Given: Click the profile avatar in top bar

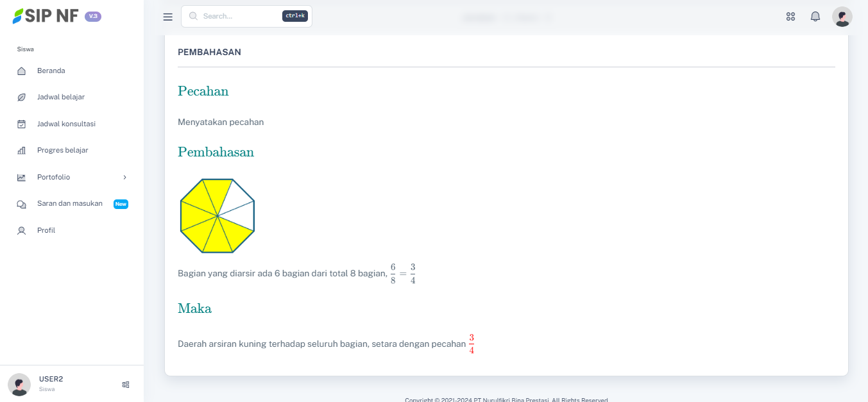Looking at the screenshot, I should (842, 17).
